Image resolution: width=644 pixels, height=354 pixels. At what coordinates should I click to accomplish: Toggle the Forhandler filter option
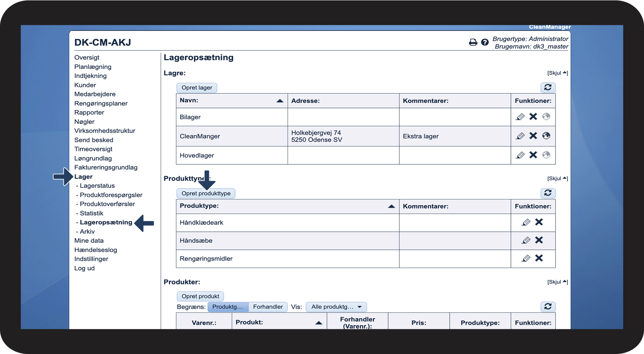pos(268,307)
